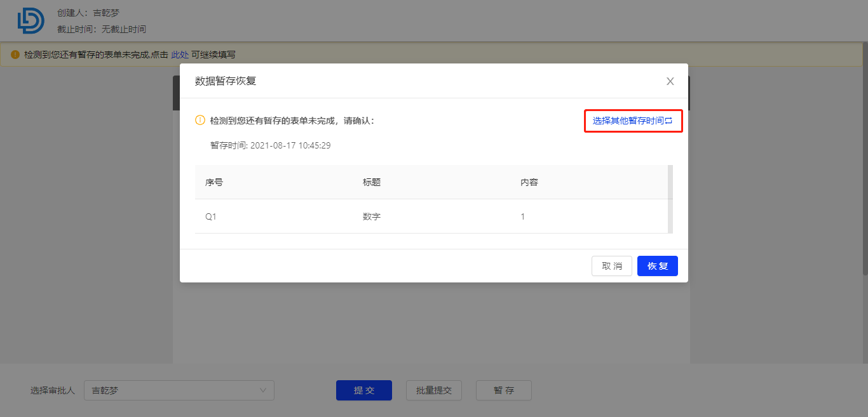Click the 恢复 button

click(x=658, y=266)
